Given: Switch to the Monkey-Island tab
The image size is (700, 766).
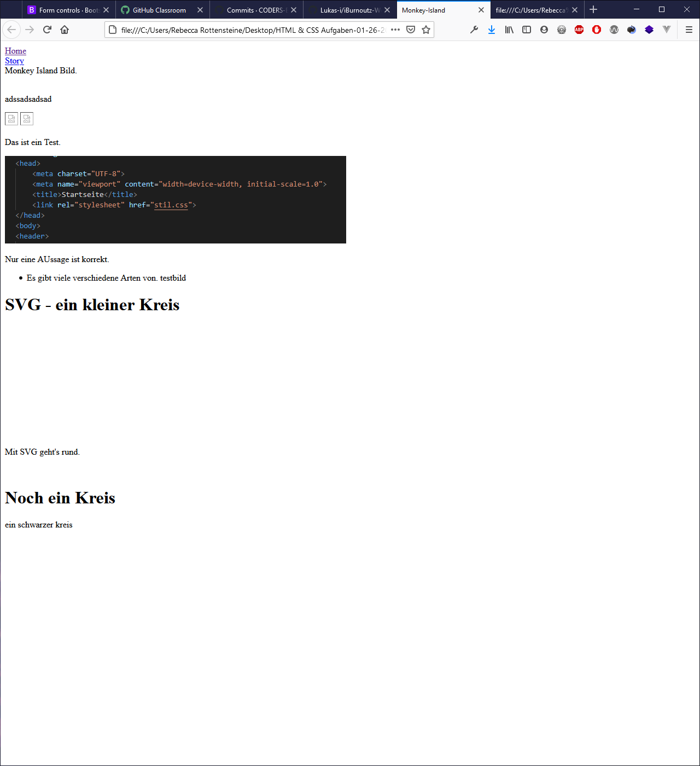Looking at the screenshot, I should click(437, 10).
